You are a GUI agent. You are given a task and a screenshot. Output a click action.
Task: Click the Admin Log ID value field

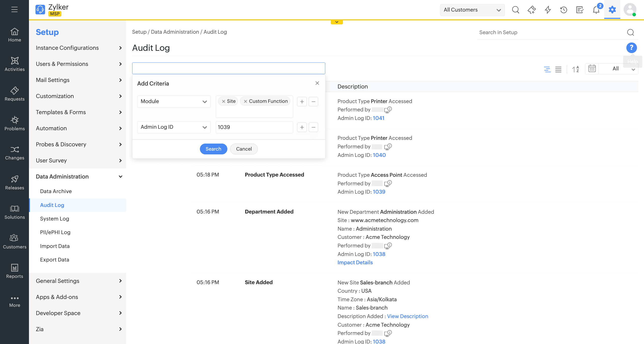click(254, 127)
